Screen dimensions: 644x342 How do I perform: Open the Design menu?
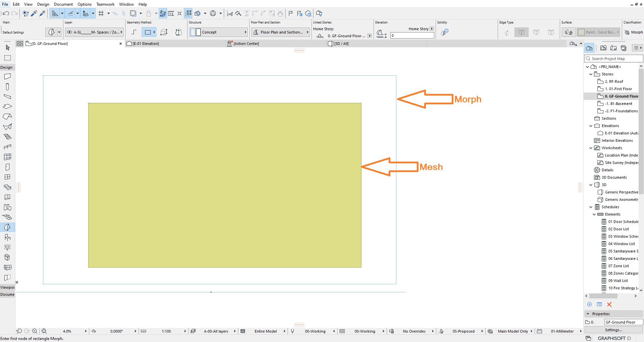43,4
